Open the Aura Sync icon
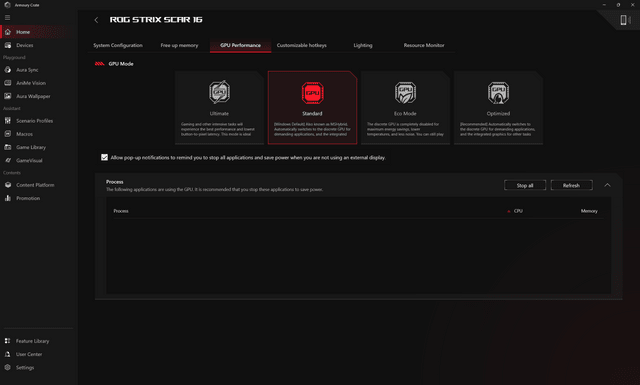Screen dimensions: 640x385 (x=8, y=70)
